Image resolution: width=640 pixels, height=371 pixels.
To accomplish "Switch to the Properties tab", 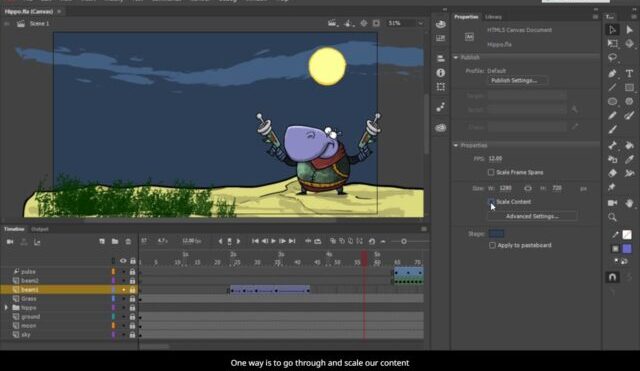I will 466,17.
